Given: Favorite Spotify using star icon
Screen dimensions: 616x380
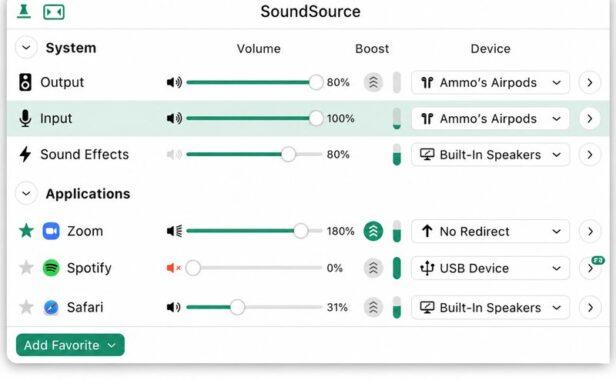Looking at the screenshot, I should [x=26, y=268].
